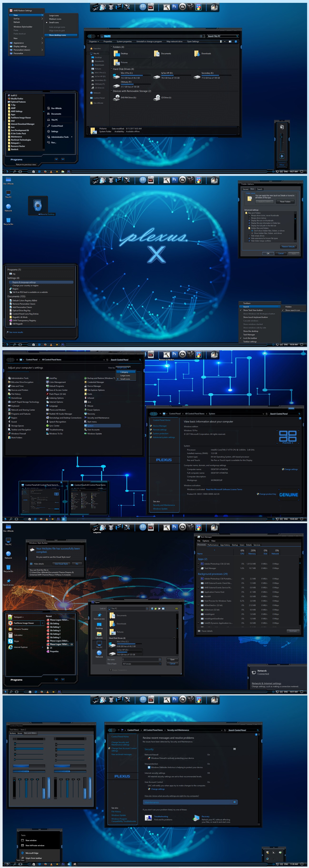Viewport: 309px width, 868px height.
Task: Click 'Reset Folders' in Folder Options
Action: click(x=285, y=202)
